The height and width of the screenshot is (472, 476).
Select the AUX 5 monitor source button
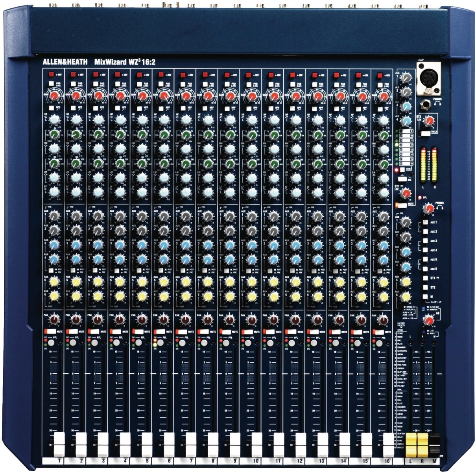point(426,260)
